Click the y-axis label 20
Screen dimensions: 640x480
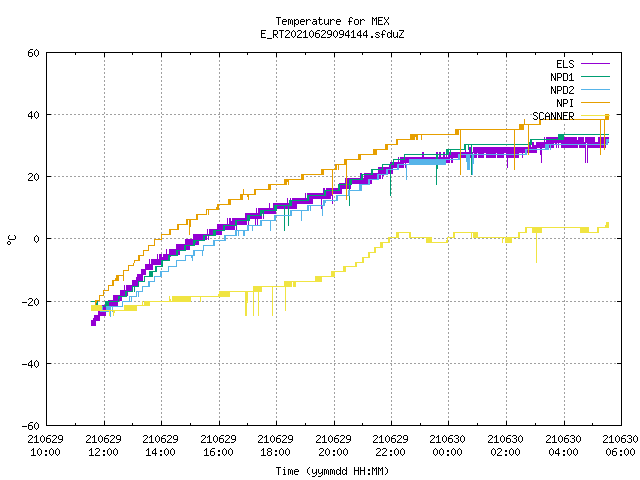point(33,177)
